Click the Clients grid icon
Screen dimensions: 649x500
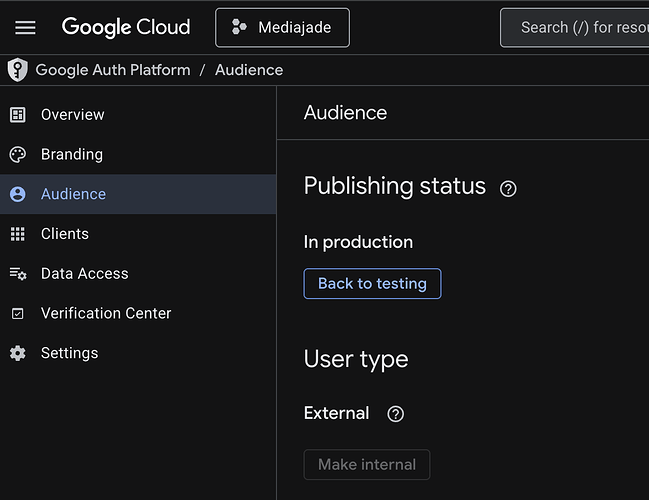18,234
